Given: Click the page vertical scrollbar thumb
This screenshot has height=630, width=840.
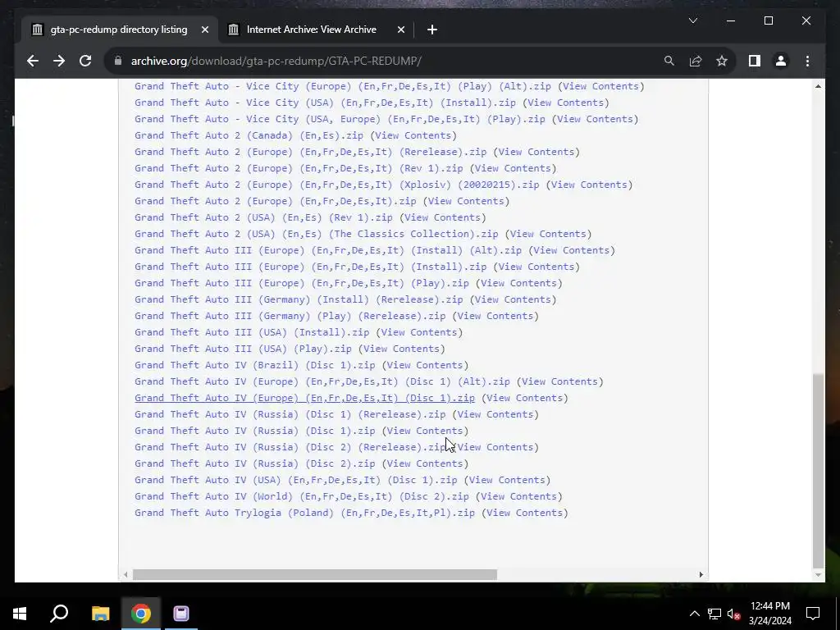Looking at the screenshot, I should [x=818, y=471].
